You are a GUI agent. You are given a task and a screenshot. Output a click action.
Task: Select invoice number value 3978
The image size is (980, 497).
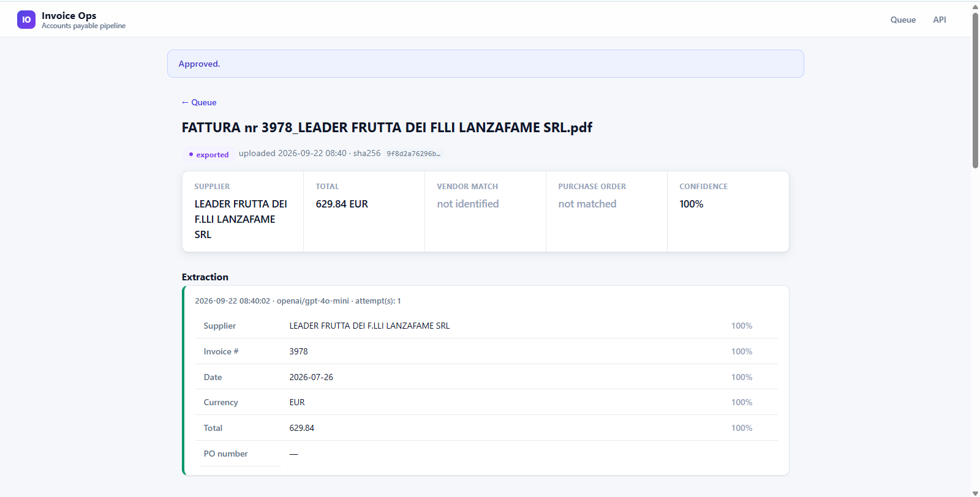tap(299, 351)
